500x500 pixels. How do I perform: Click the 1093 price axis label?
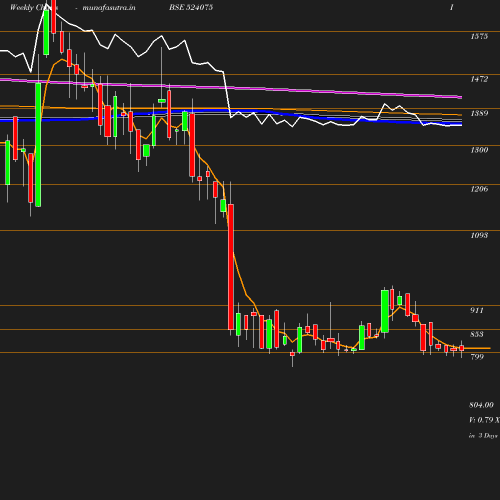point(479,235)
